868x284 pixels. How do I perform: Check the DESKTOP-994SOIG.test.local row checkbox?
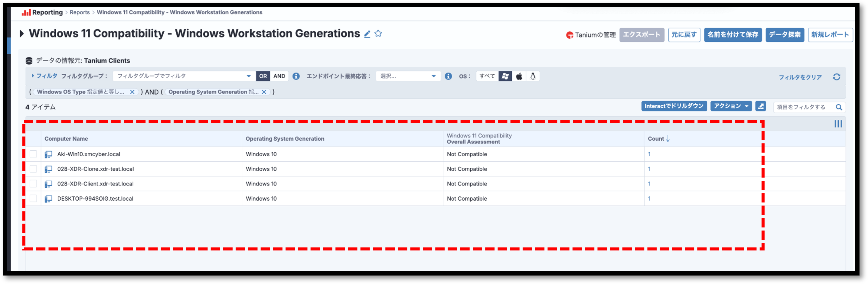[33, 198]
